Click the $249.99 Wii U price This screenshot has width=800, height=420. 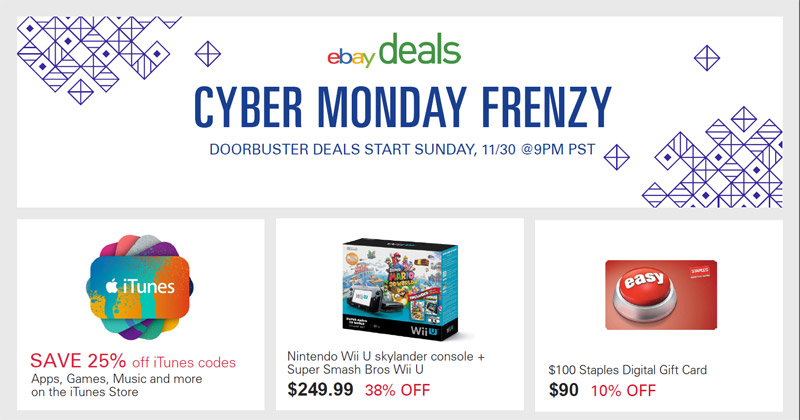[320, 389]
